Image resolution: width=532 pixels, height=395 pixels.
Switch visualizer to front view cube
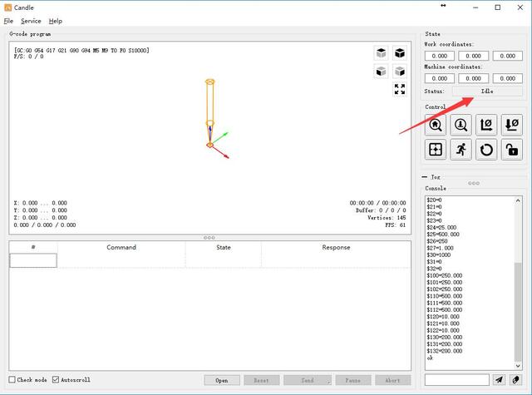tap(381, 72)
